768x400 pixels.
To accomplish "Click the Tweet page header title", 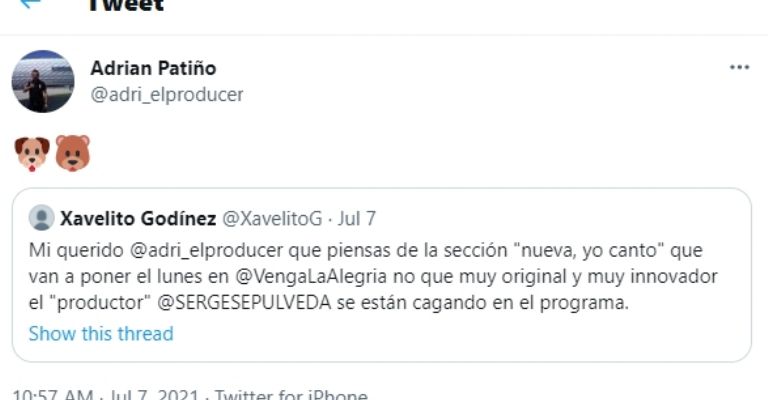I will click(x=126, y=5).
